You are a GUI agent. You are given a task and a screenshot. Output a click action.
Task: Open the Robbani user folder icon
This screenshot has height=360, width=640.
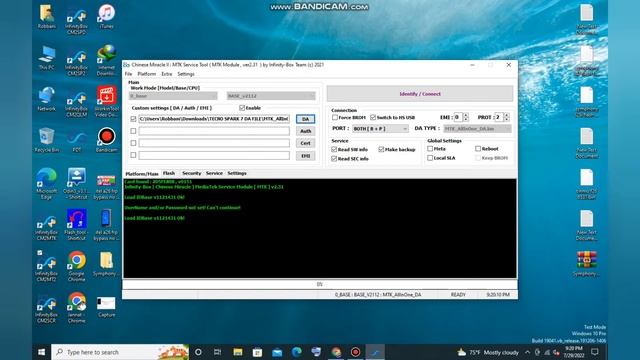coord(47,17)
